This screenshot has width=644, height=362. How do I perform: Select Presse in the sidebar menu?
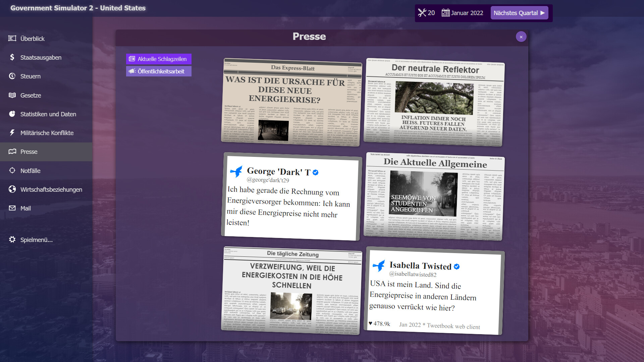(x=29, y=152)
